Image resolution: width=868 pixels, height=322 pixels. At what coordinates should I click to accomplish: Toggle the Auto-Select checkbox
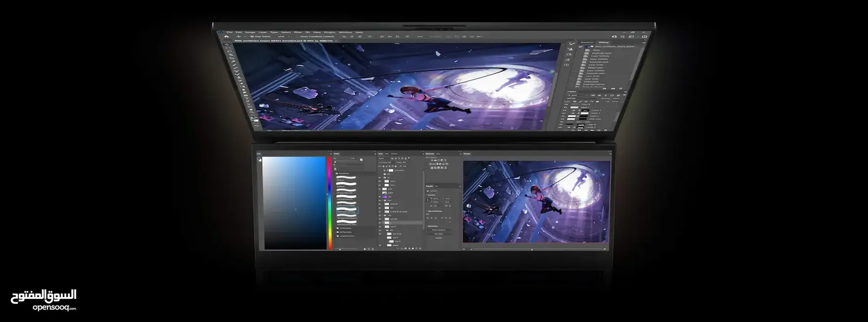click(x=252, y=36)
